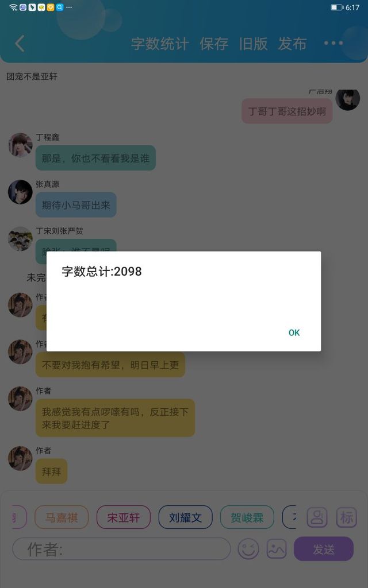Select the 刘耀文 character chip
Viewport: 368px width, 588px height.
186,517
